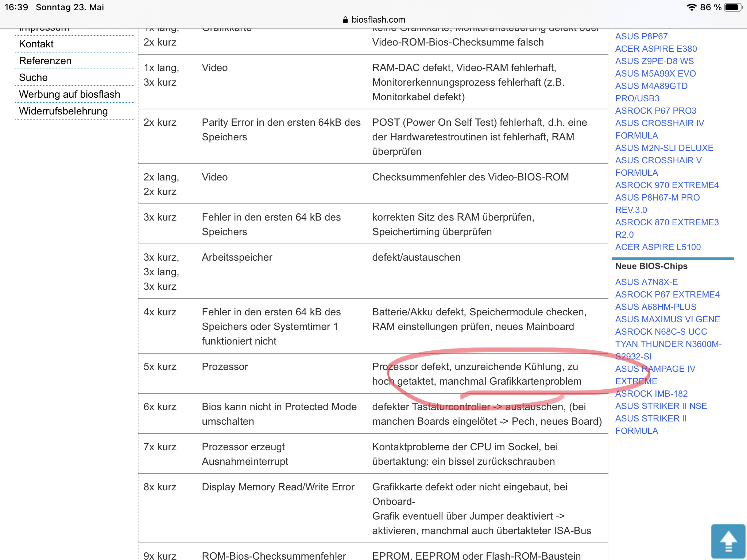Open ASROCK IMB-182 link

click(651, 394)
